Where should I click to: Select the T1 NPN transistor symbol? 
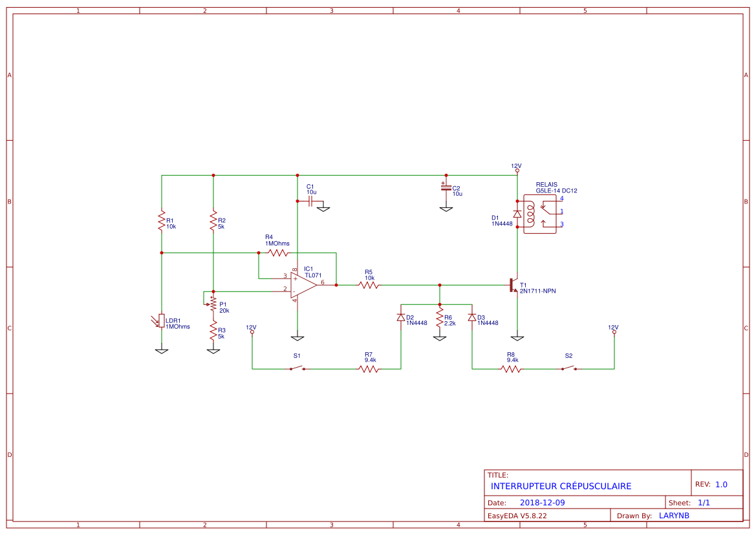[x=513, y=285]
